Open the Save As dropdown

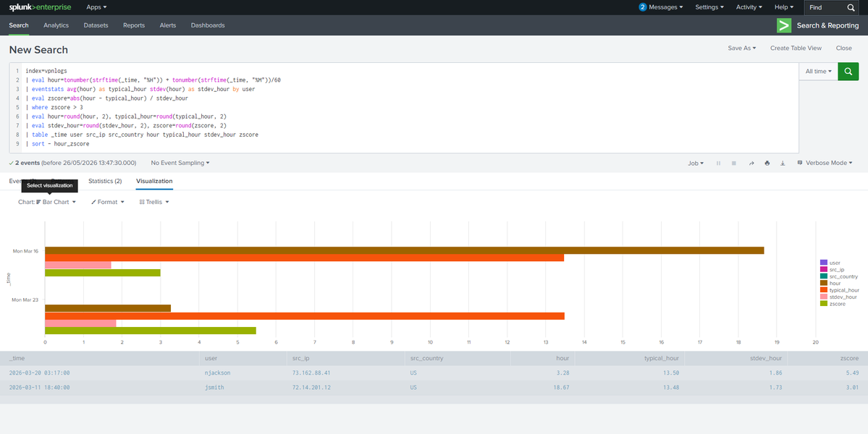pyautogui.click(x=742, y=48)
